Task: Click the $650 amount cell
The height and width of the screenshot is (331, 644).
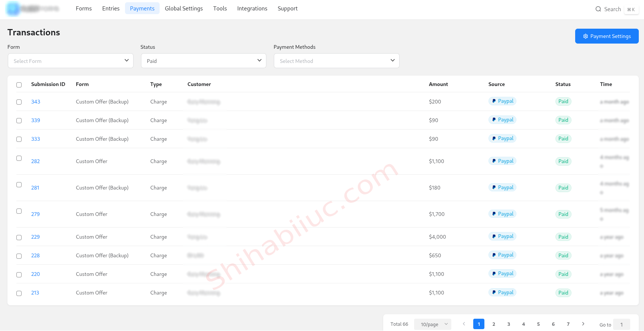Action: (x=435, y=255)
